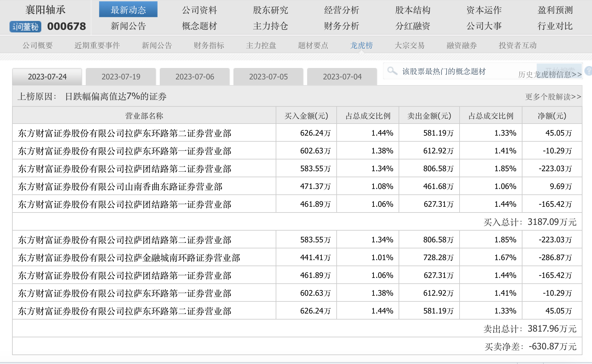Click the stock code 000678
This screenshot has width=592, height=364.
[67, 26]
